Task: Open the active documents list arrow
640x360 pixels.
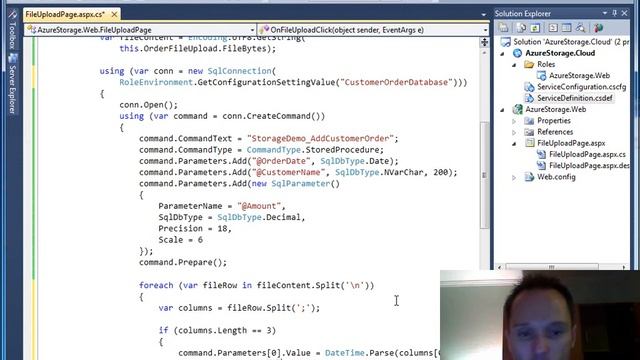Action: pyautogui.click(x=484, y=15)
